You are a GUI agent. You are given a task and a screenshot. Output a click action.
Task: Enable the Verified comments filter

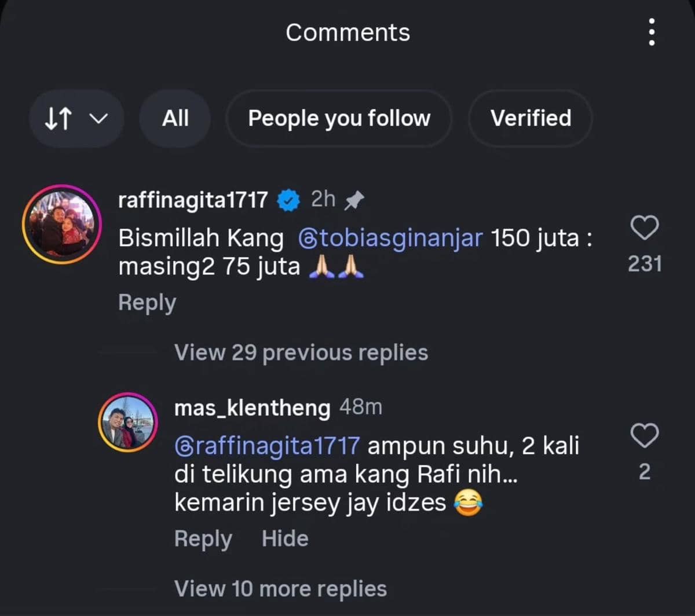tap(531, 119)
